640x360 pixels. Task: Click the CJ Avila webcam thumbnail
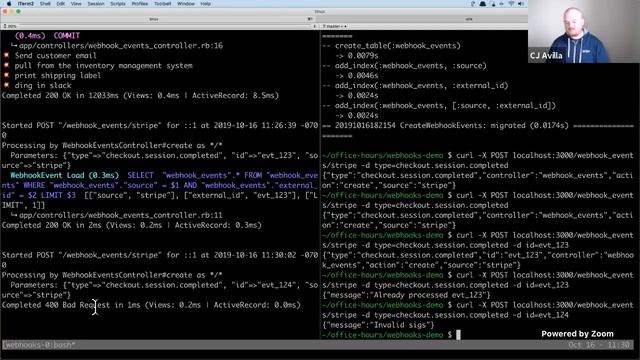click(584, 31)
